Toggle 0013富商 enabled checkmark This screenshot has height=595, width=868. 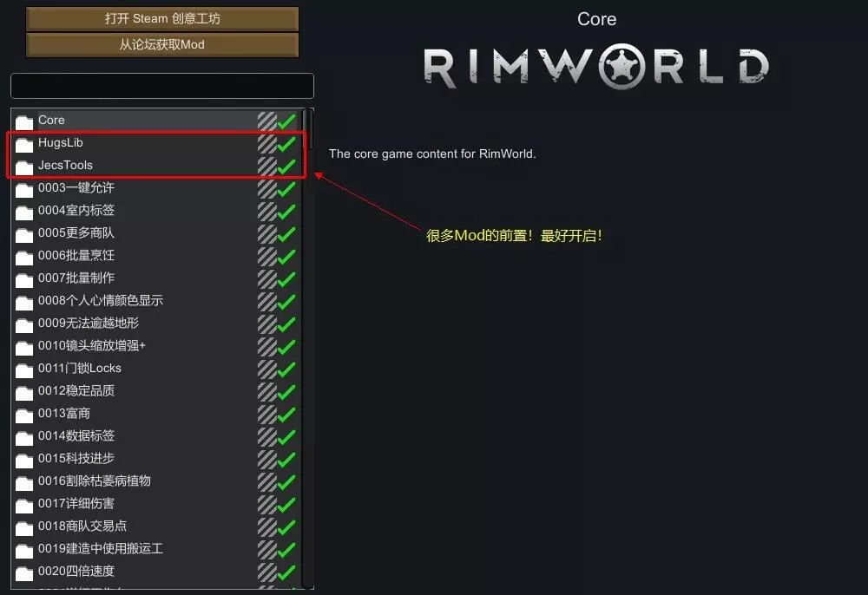coord(286,415)
